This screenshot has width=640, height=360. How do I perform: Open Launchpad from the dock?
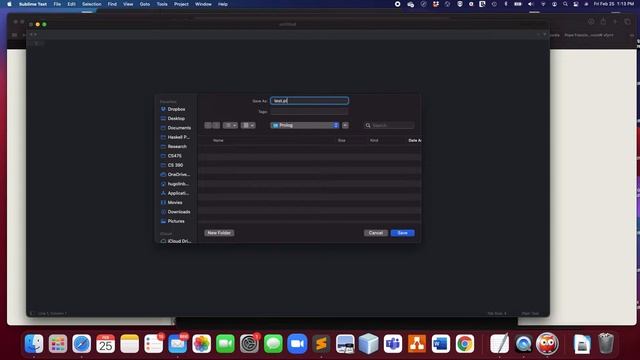coord(58,344)
